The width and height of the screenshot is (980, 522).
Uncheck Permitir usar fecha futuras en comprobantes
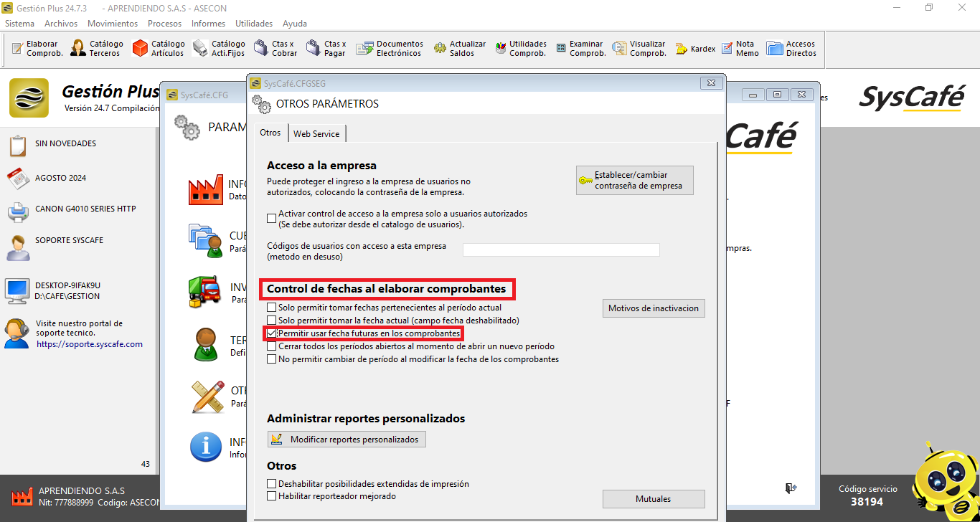click(271, 333)
